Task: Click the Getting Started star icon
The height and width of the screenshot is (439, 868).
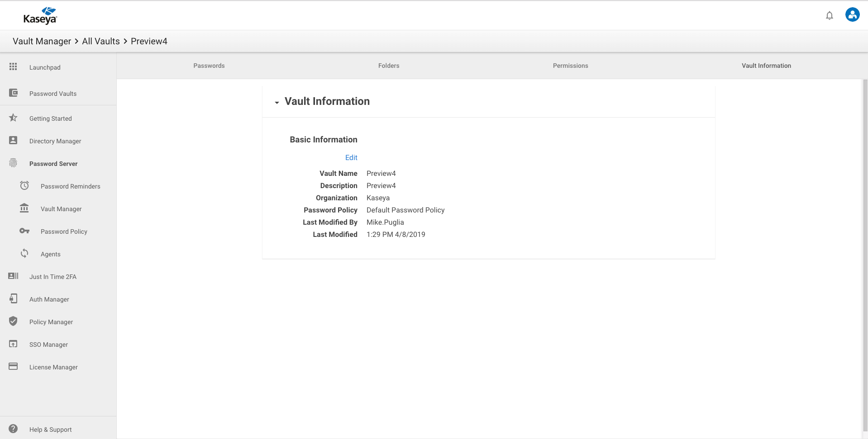Action: [13, 118]
